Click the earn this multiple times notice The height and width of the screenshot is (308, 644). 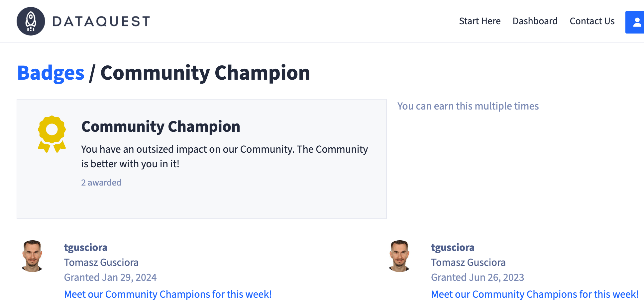point(468,106)
